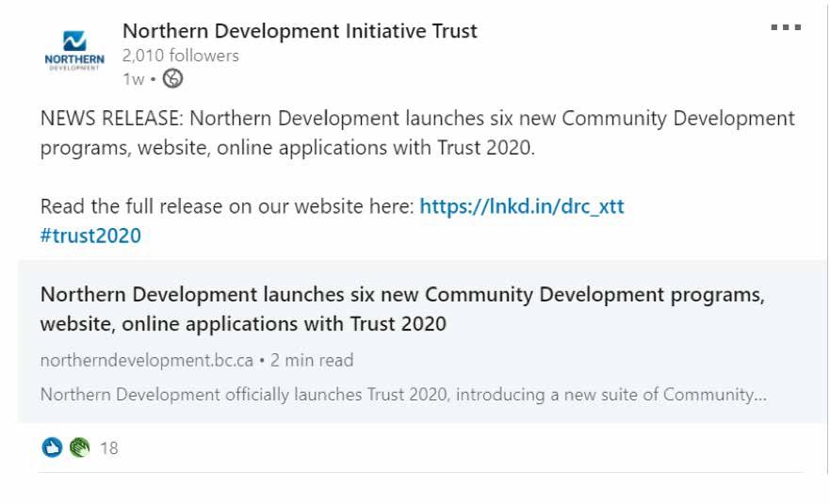
Task: Click the 2,010 followers text
Action: 181,56
